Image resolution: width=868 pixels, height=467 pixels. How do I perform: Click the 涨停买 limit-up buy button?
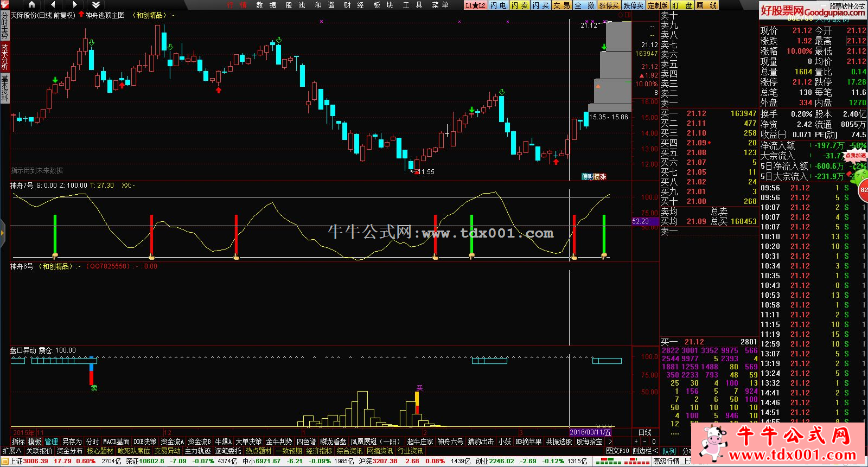(x=609, y=5)
